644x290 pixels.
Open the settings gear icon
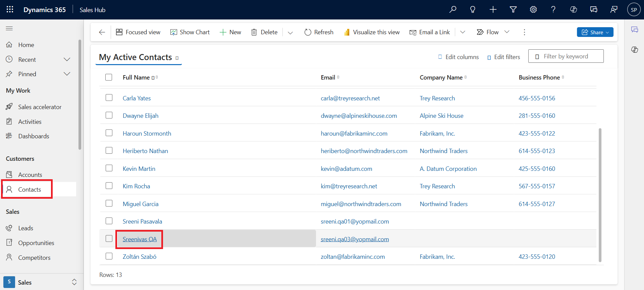point(533,9)
